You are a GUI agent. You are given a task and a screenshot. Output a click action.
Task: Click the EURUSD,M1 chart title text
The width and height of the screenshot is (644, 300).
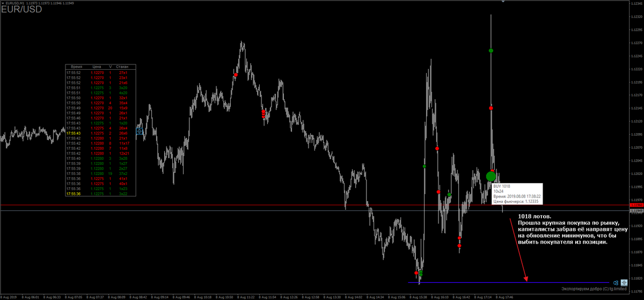pos(15,3)
